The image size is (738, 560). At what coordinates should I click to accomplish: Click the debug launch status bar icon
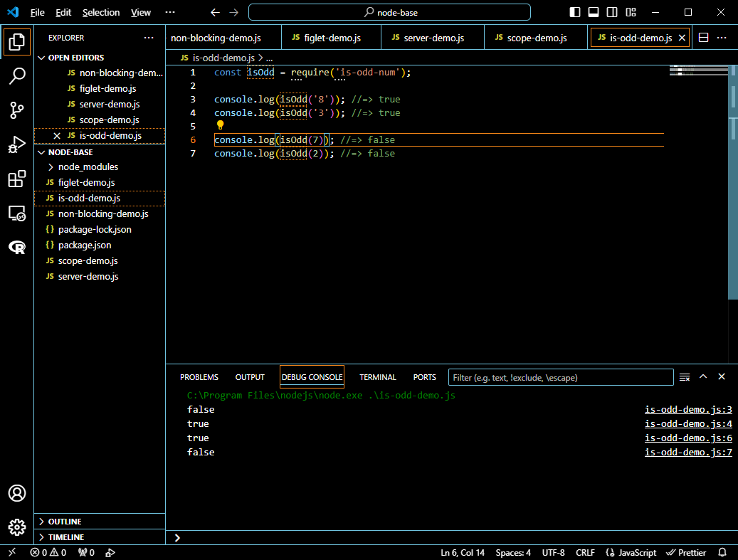[110, 552]
